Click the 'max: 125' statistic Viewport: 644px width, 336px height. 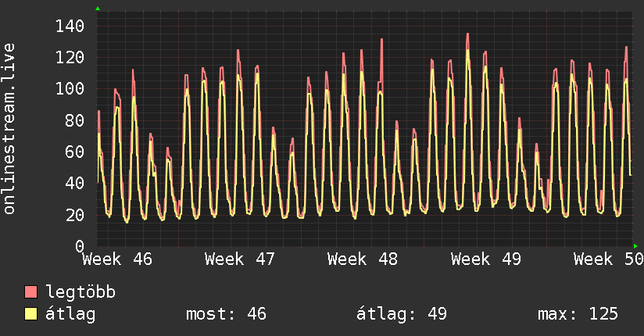tap(578, 314)
